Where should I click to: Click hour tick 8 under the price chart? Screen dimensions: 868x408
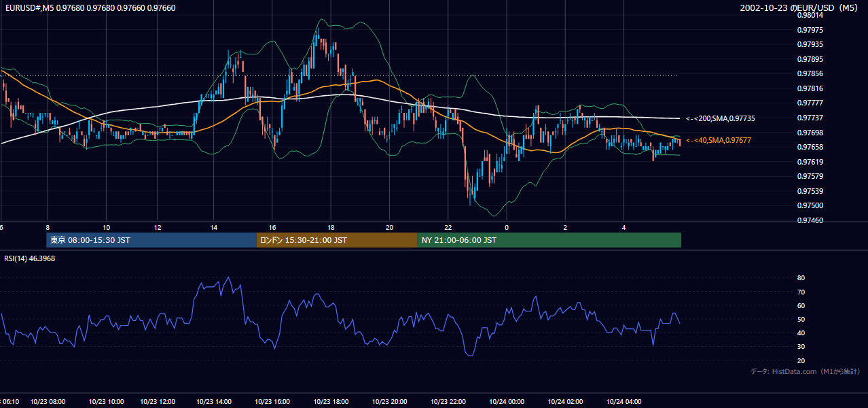48,227
